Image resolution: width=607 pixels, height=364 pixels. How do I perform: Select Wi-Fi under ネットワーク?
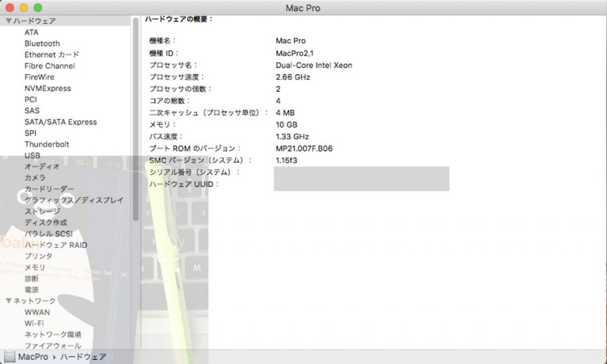[x=34, y=323]
